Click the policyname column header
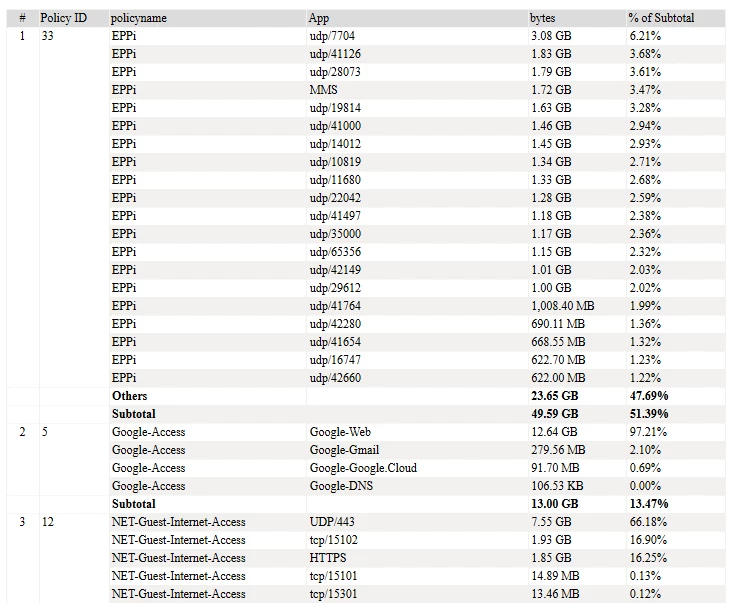Screen dimensions: 743x603 pos(138,18)
